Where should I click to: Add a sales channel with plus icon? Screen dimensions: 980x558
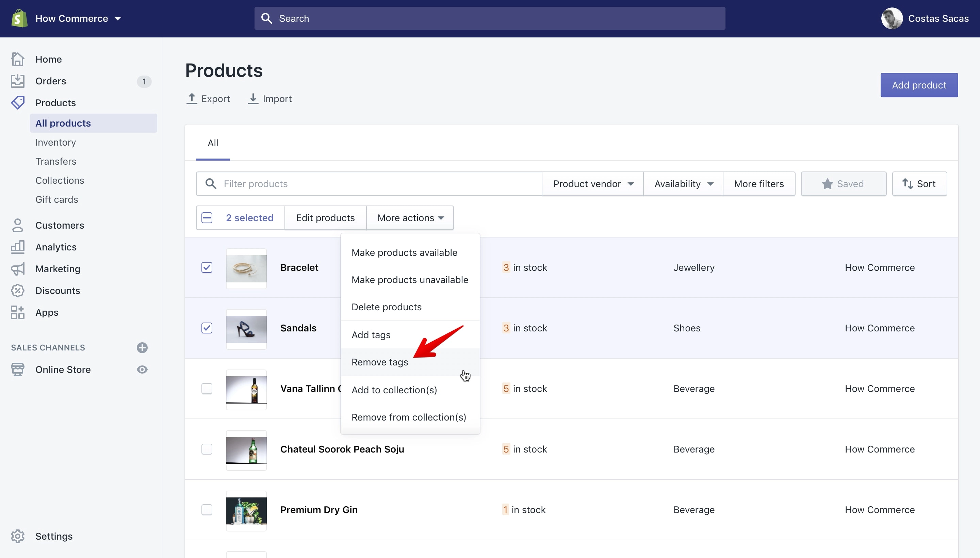pyautogui.click(x=142, y=348)
